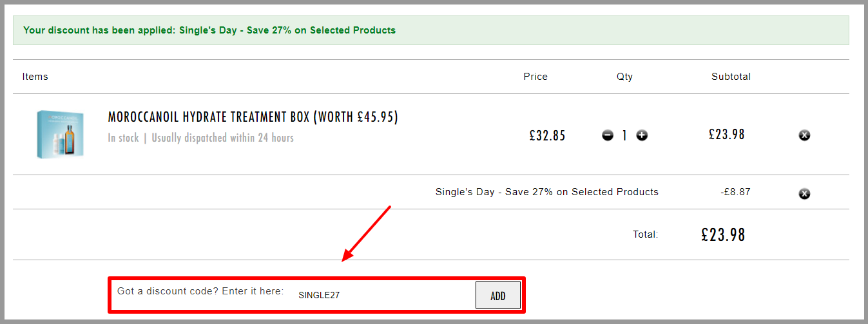Click the 'Total:' label
868x324 pixels.
pyautogui.click(x=646, y=234)
